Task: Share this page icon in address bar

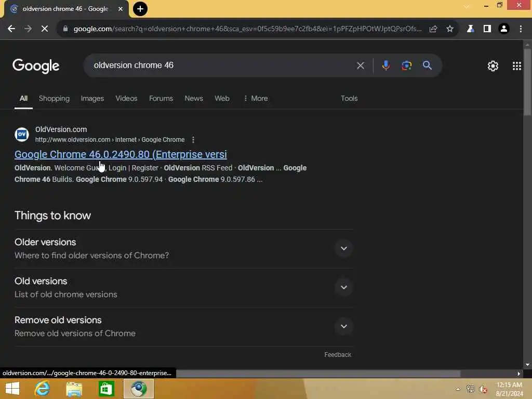Action: coord(433,29)
